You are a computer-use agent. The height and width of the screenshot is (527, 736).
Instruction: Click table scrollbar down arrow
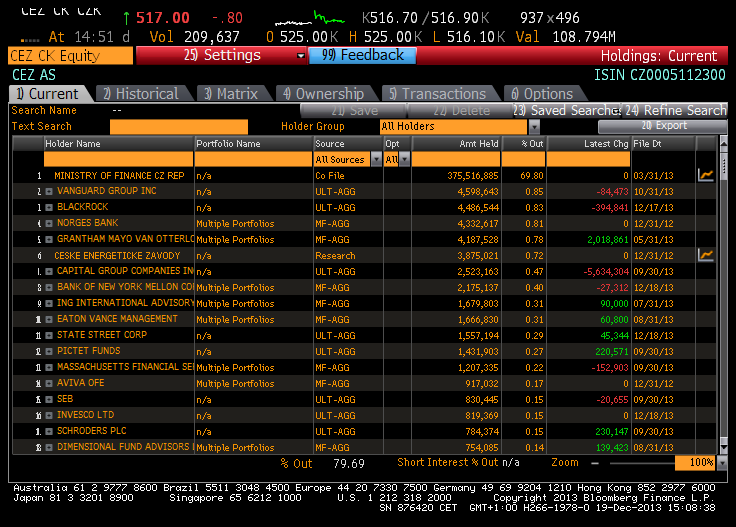(723, 448)
